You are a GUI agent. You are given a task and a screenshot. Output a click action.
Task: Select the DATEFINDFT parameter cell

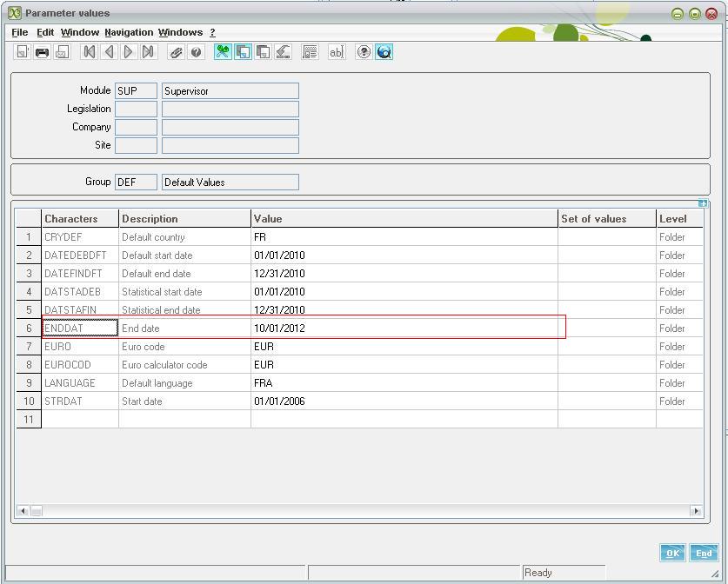[x=80, y=274]
